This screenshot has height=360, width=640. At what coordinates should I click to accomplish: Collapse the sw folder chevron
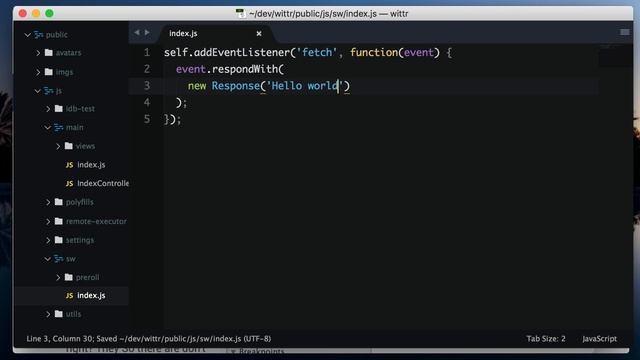(x=48, y=259)
